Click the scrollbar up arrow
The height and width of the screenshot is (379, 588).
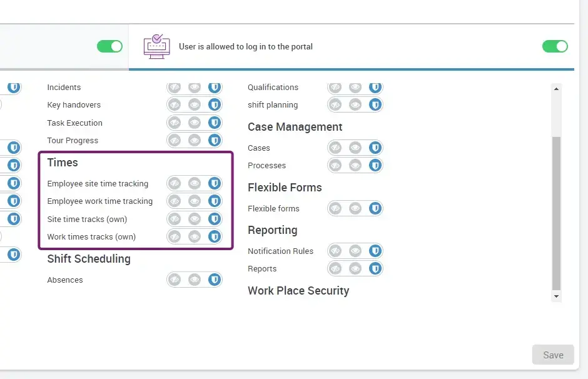(556, 89)
